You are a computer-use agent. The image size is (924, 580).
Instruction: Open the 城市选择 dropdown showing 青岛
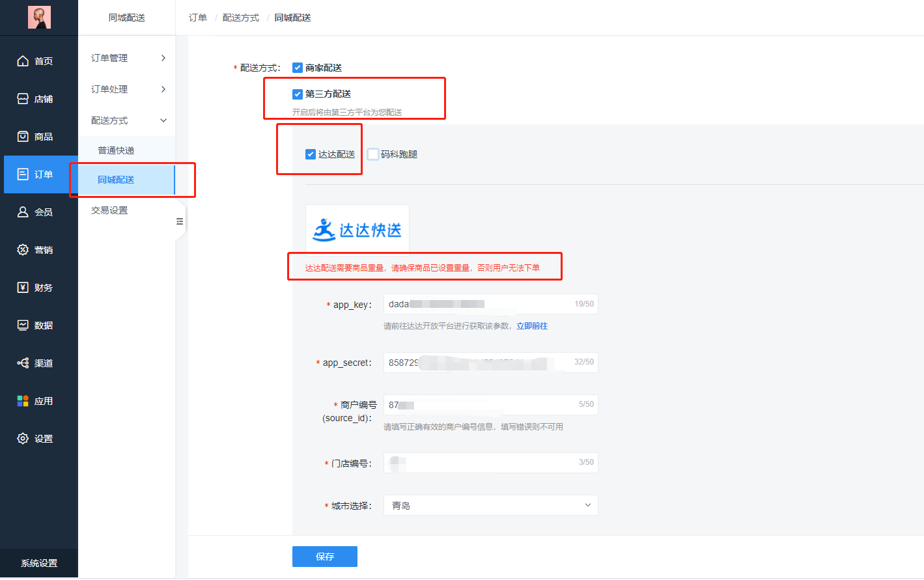pos(491,505)
